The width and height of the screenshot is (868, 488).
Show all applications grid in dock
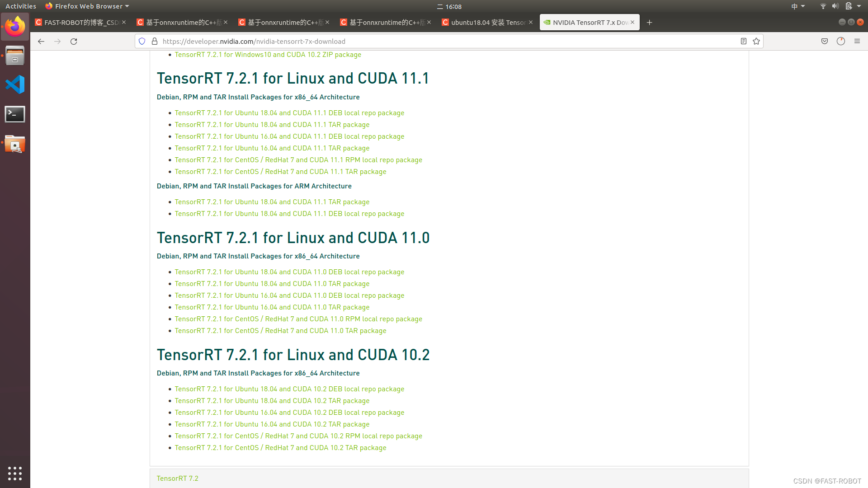point(15,473)
